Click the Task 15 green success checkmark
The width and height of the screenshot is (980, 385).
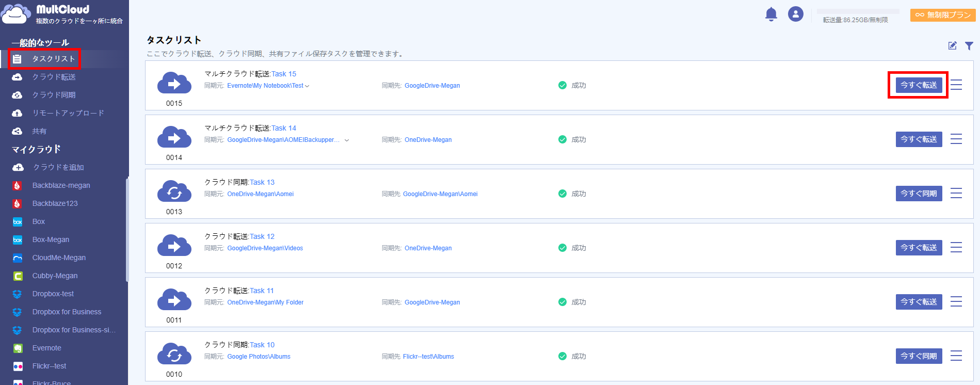563,85
